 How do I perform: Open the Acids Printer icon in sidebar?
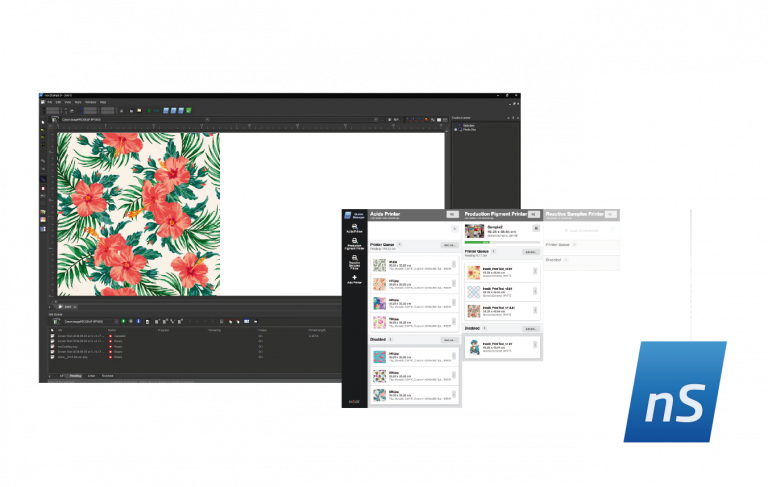tap(354, 228)
